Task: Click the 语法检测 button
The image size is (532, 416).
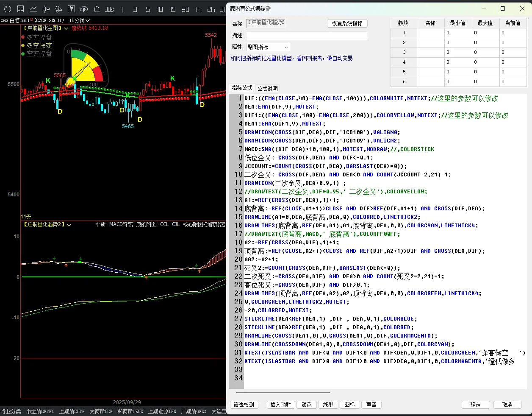Action: tap(244, 405)
